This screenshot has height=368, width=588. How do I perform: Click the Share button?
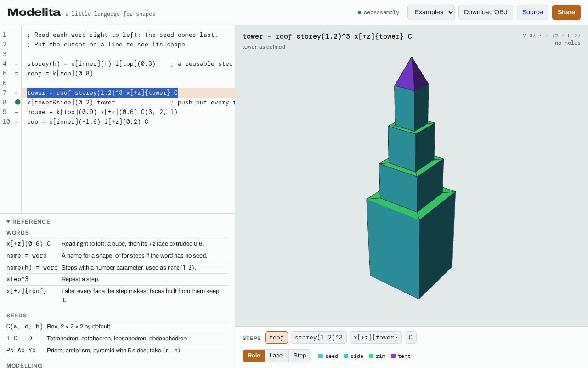point(566,12)
